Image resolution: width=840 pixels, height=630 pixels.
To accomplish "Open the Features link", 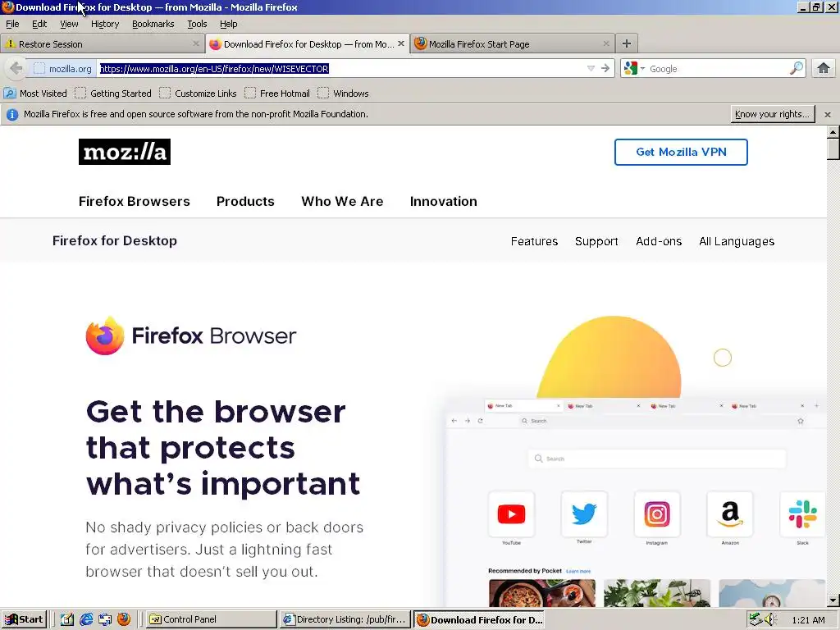I will [x=534, y=242].
